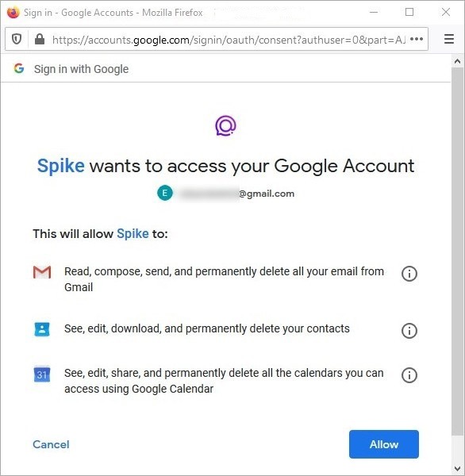Viewport: 465px width, 476px height.
Task: Open the Firefox hamburger menu
Action: click(449, 39)
